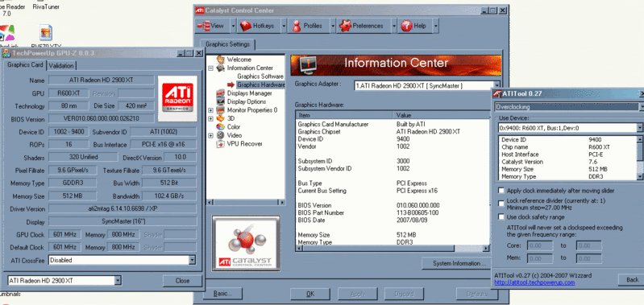
Task: Click the tree panel horizontal scrollbar
Action: click(246, 202)
